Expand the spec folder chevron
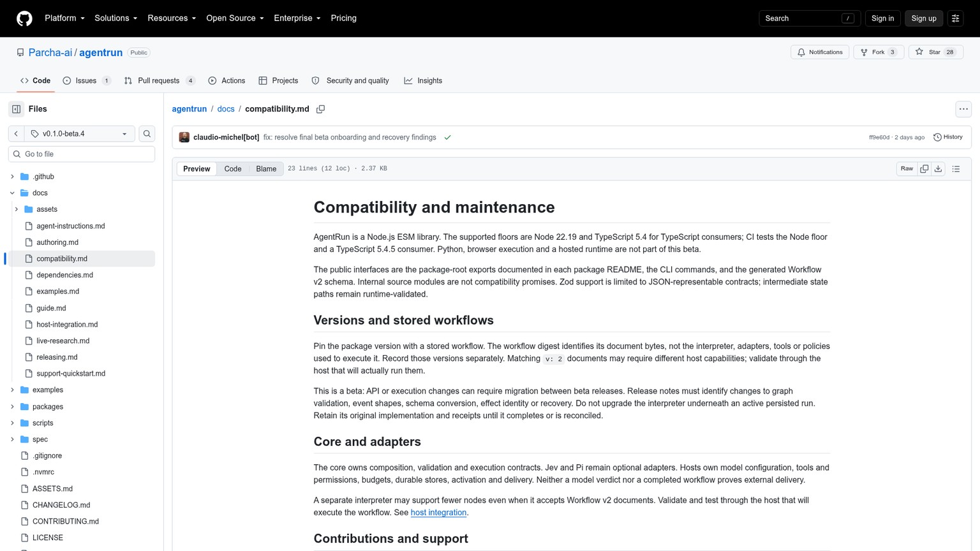 pyautogui.click(x=12, y=439)
